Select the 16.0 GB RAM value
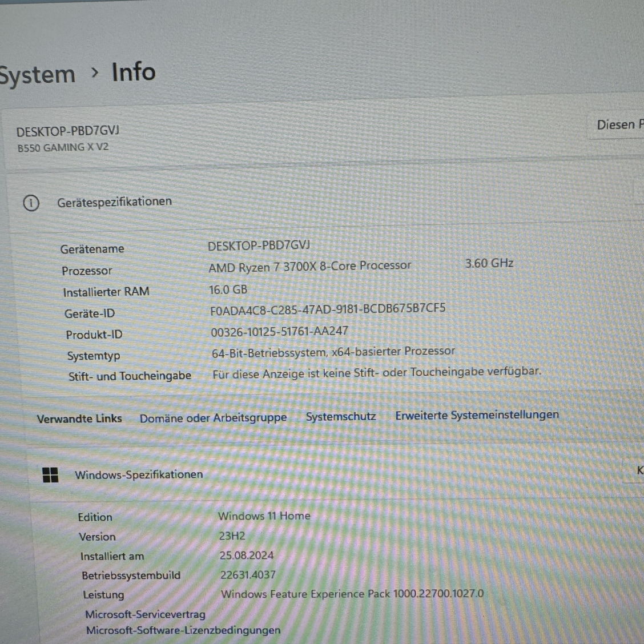Screen dimensions: 644x644 click(228, 289)
